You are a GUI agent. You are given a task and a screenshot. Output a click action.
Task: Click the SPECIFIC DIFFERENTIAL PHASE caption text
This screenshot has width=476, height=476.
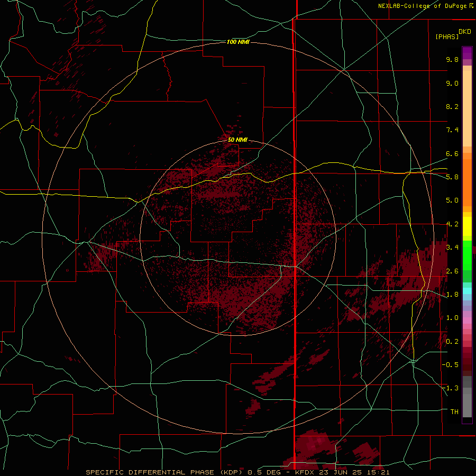pos(150,472)
